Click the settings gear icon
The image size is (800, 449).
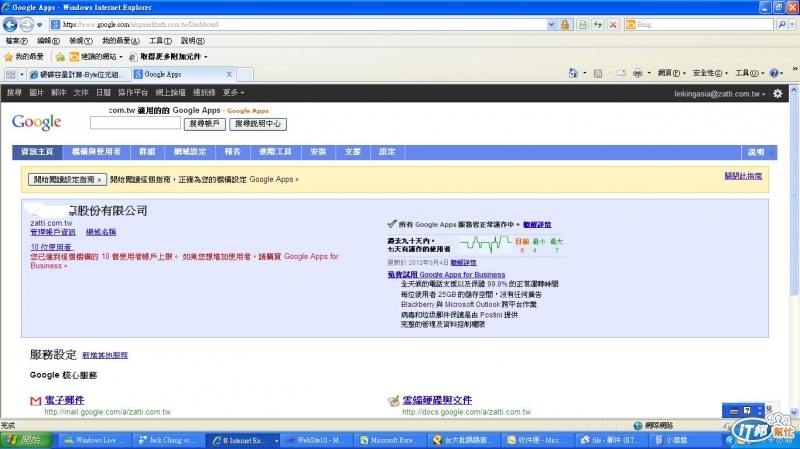coord(778,93)
